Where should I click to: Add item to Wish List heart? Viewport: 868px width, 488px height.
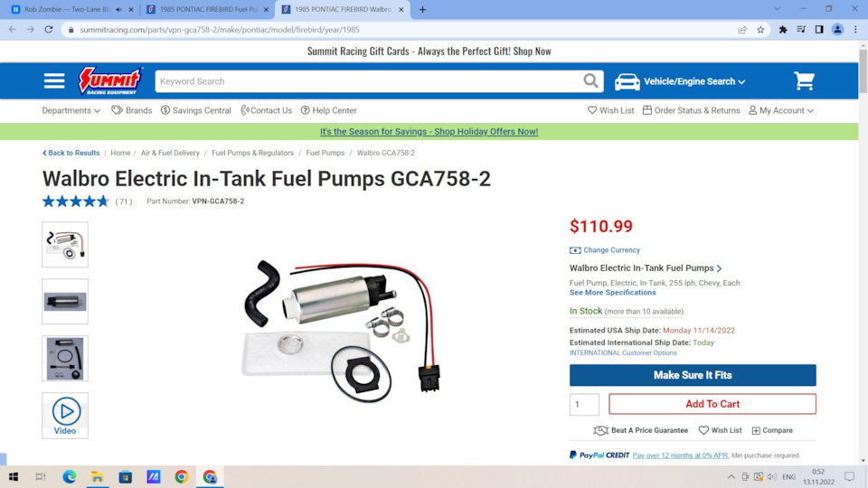(x=703, y=430)
